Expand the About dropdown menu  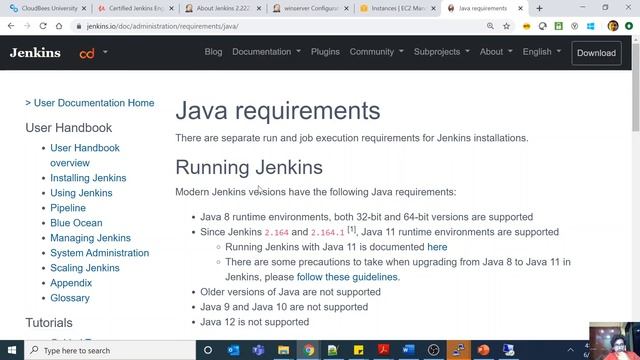(x=496, y=52)
